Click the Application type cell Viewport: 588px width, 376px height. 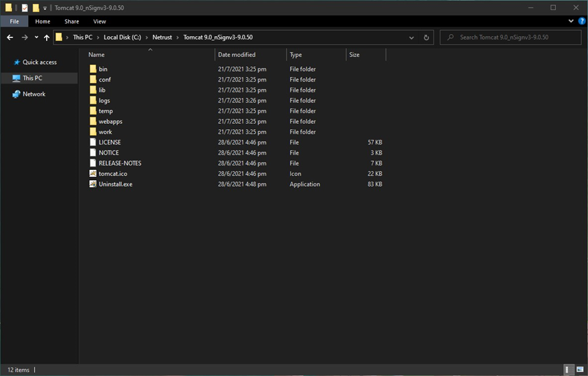(305, 185)
